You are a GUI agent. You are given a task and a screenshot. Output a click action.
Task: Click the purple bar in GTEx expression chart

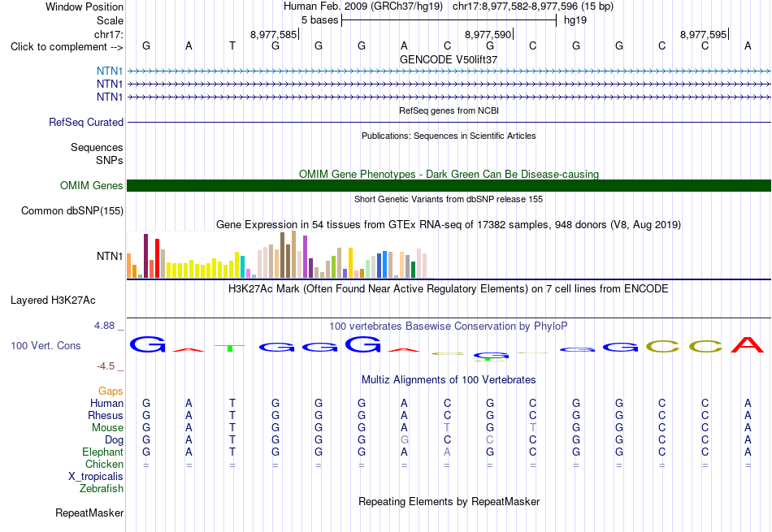click(306, 257)
